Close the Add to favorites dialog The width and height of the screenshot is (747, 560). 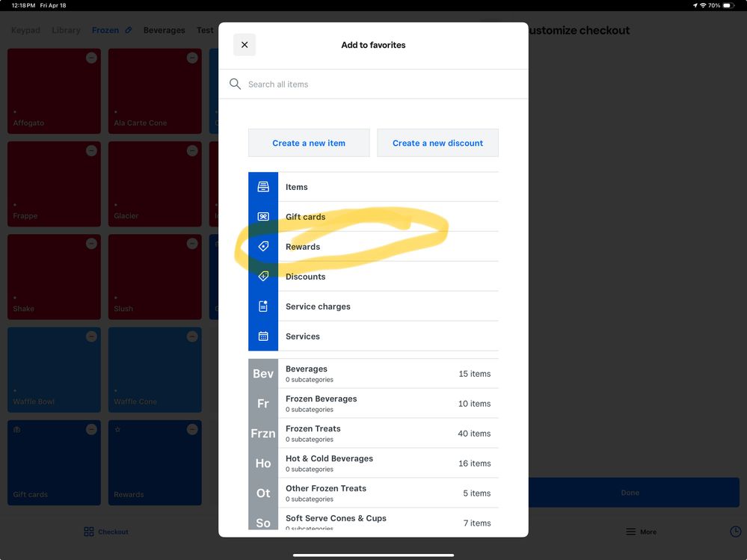coord(245,45)
